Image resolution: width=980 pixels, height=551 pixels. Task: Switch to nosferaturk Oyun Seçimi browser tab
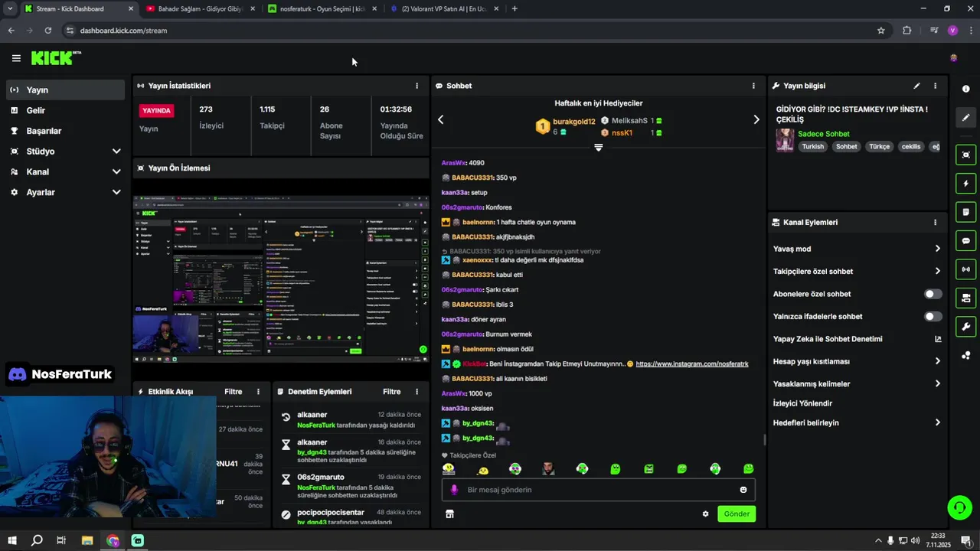click(x=322, y=9)
